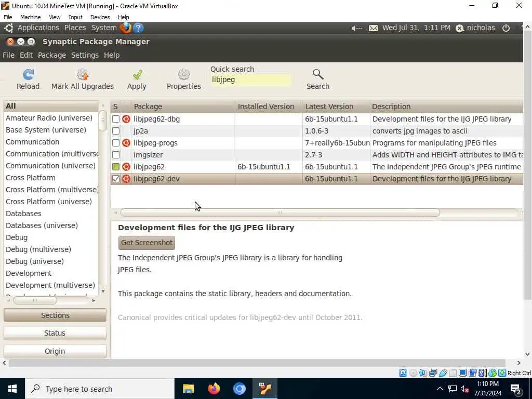
Task: Open File Explorer from Windows taskbar
Action: click(x=188, y=389)
